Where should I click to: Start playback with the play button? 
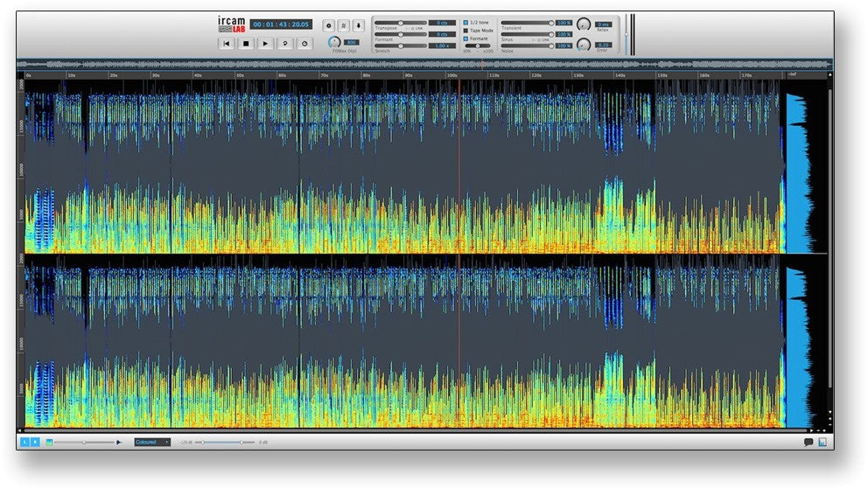[x=265, y=43]
